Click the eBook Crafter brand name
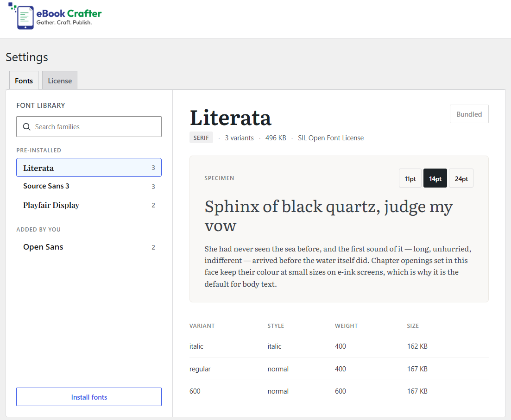The height and width of the screenshot is (420, 511). pos(69,13)
